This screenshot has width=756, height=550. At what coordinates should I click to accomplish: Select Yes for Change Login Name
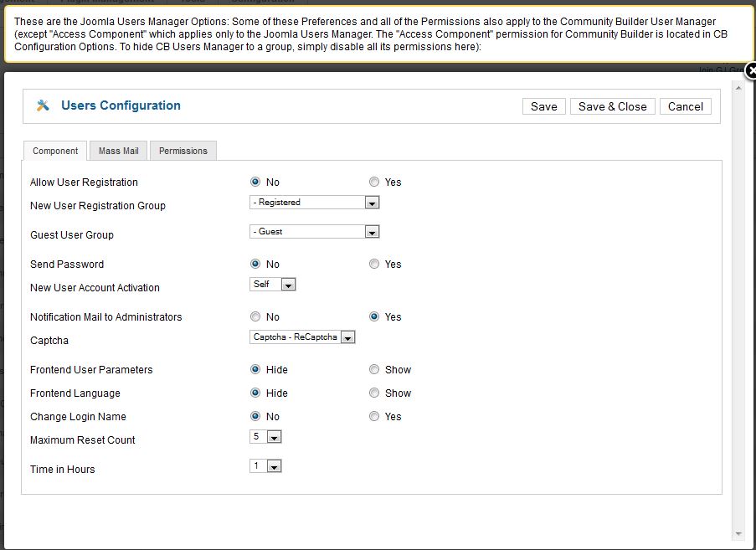tap(374, 416)
